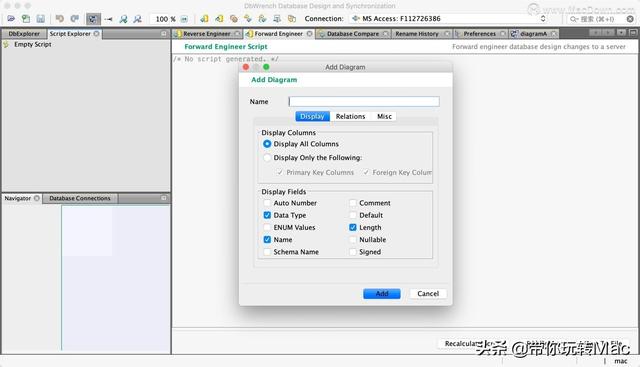The height and width of the screenshot is (367, 640).
Task: Click the zoom out magnifier icon
Action: pos(138,19)
